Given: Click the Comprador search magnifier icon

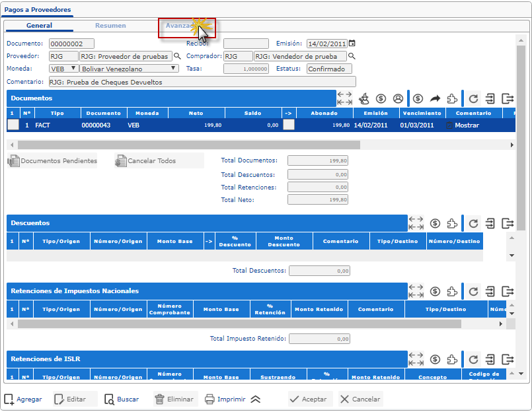Looking at the screenshot, I should (352, 56).
